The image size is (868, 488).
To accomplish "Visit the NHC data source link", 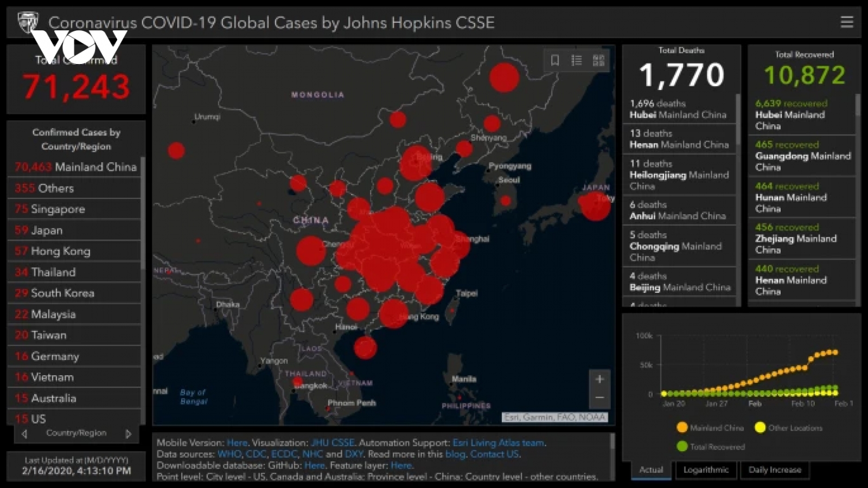I will coord(312,454).
